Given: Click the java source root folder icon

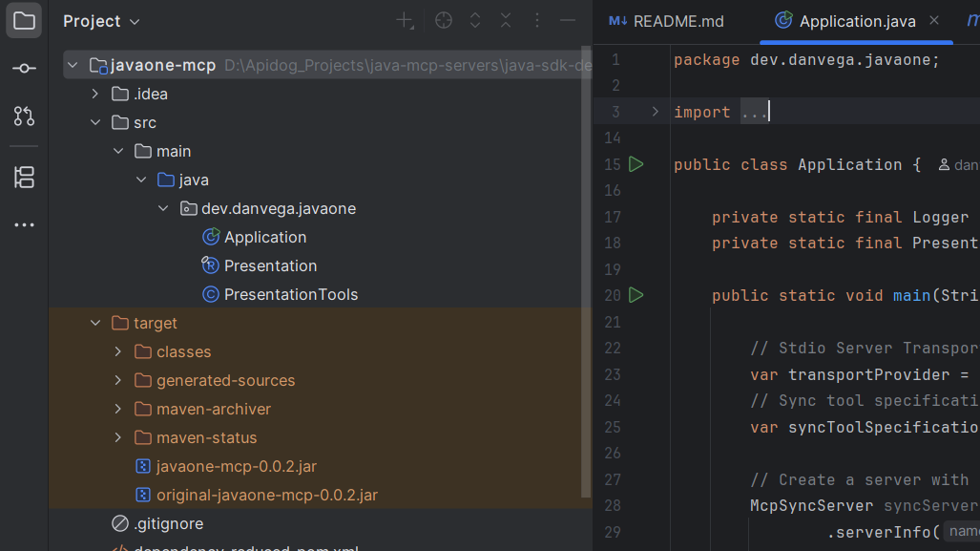Looking at the screenshot, I should (x=166, y=180).
